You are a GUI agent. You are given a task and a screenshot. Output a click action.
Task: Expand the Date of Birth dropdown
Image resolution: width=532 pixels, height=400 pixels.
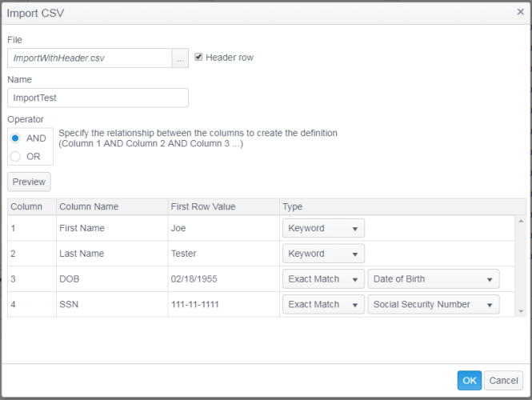point(433,279)
